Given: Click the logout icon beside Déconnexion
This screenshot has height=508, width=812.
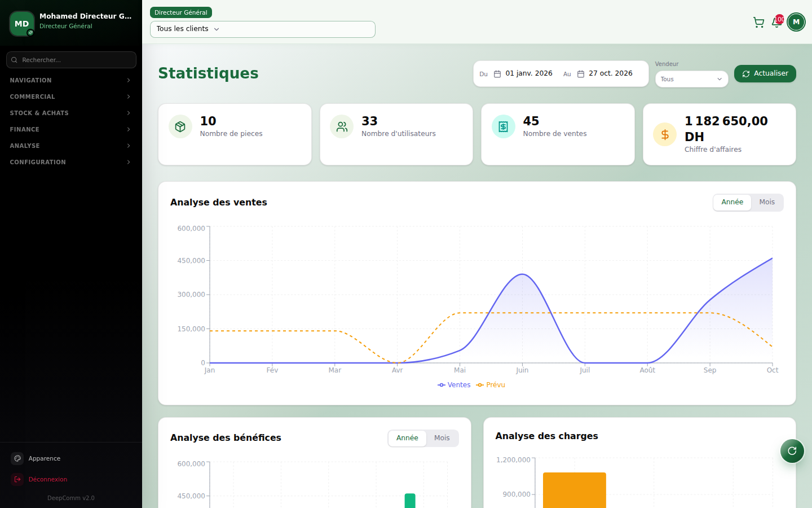Looking at the screenshot, I should [17, 479].
